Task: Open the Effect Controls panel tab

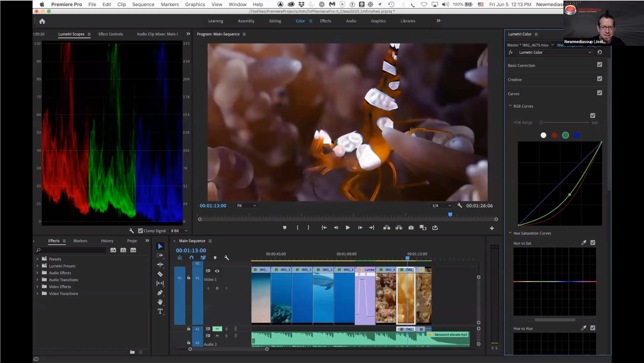Action: pos(110,34)
